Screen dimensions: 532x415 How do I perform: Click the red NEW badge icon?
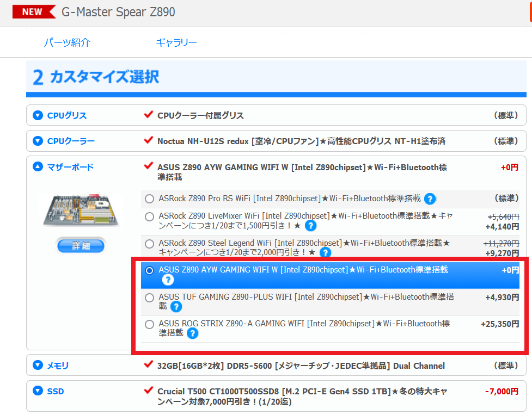(x=34, y=12)
